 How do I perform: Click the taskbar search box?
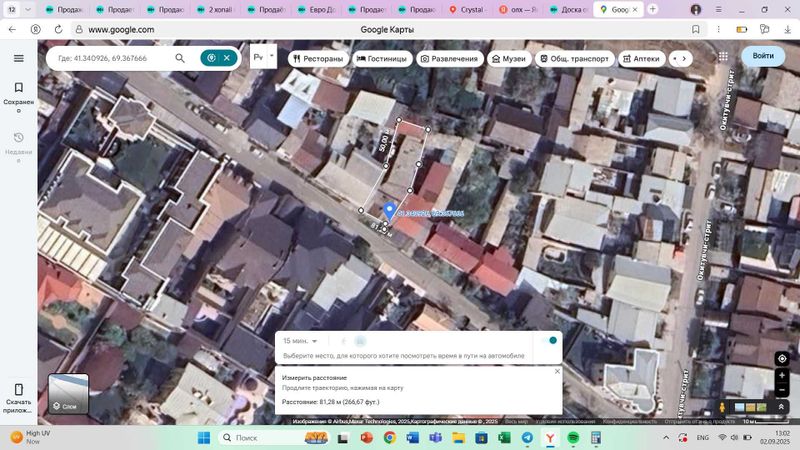273,438
